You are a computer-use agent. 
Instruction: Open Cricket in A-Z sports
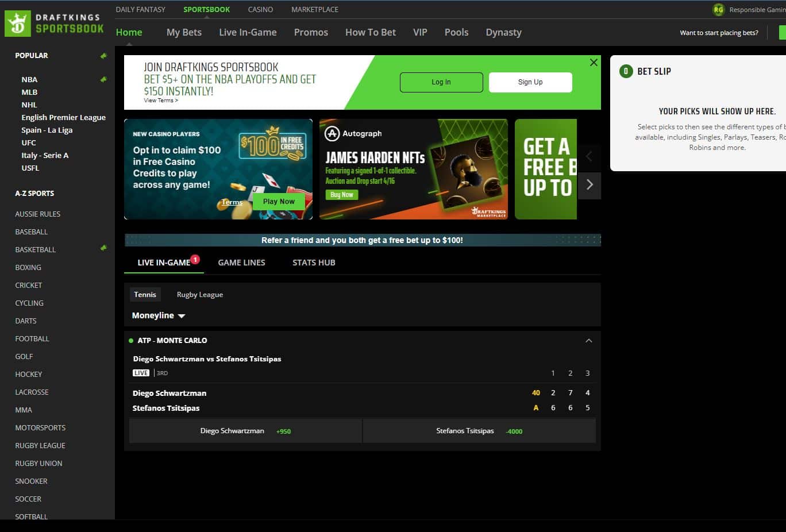29,285
